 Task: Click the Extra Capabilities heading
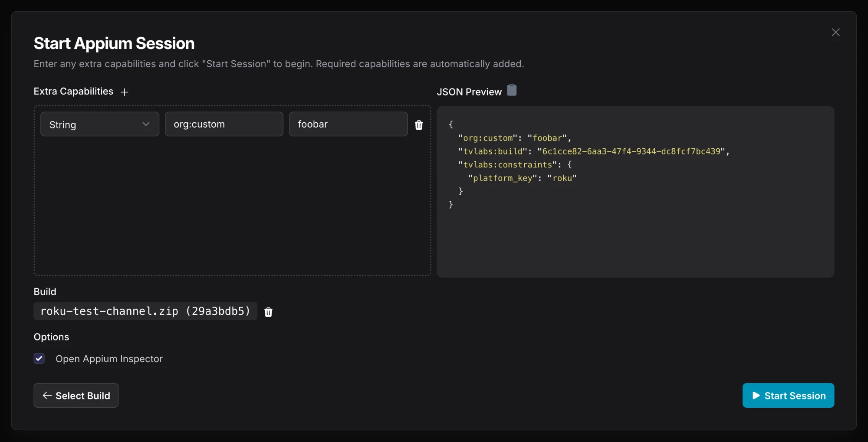[x=73, y=91]
